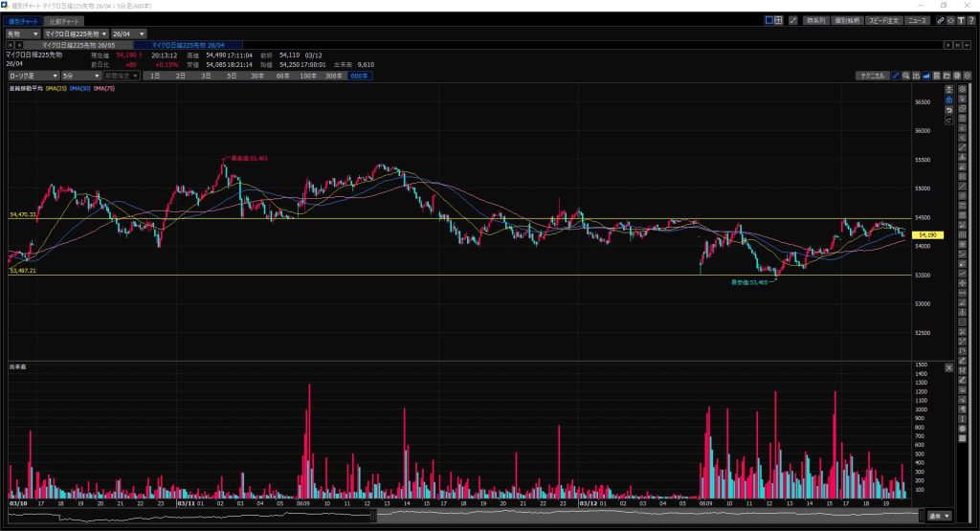Viewport: 980px width, 531px height.
Task: Toggle the drawing pencil mode beside テクニカル
Action: 896,76
